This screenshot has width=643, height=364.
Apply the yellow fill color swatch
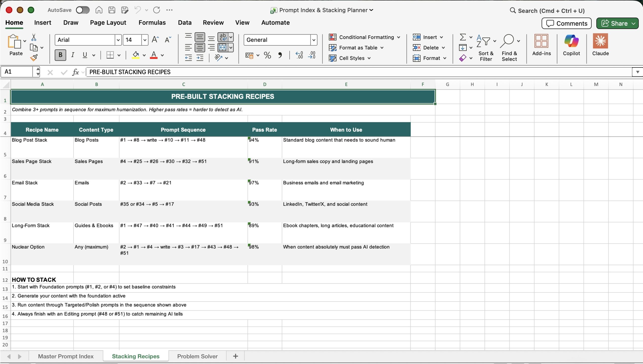coord(136,55)
